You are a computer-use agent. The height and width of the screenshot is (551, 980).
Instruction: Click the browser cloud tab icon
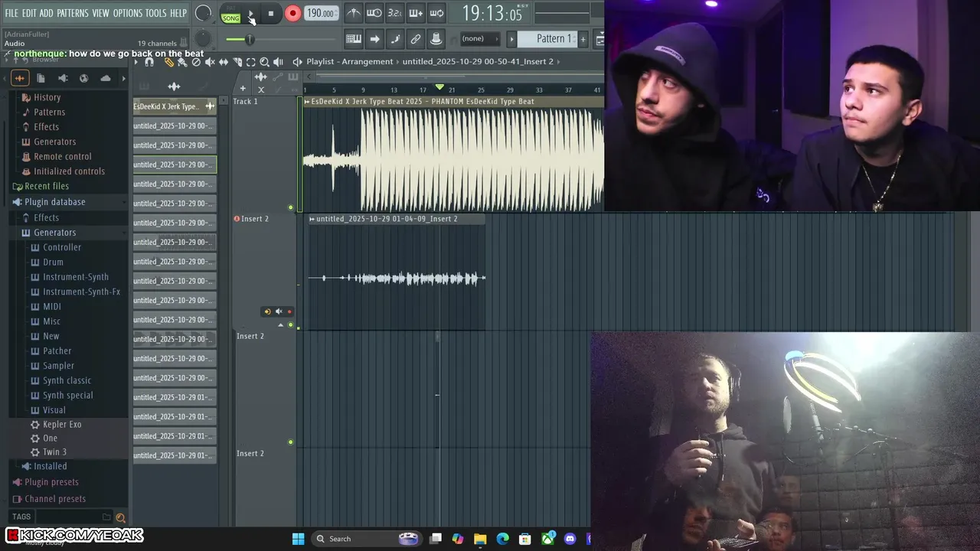click(105, 78)
